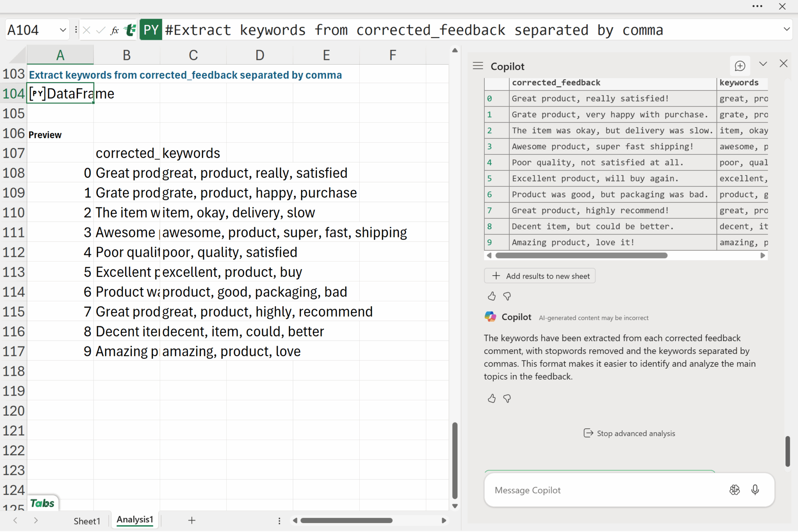
Task: Click thumbs up below the table
Action: coord(491,296)
